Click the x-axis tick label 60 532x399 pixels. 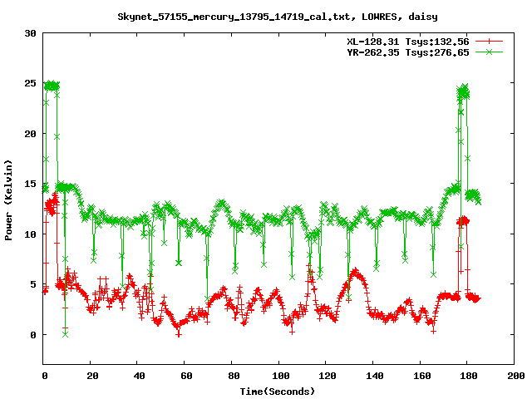(x=186, y=376)
